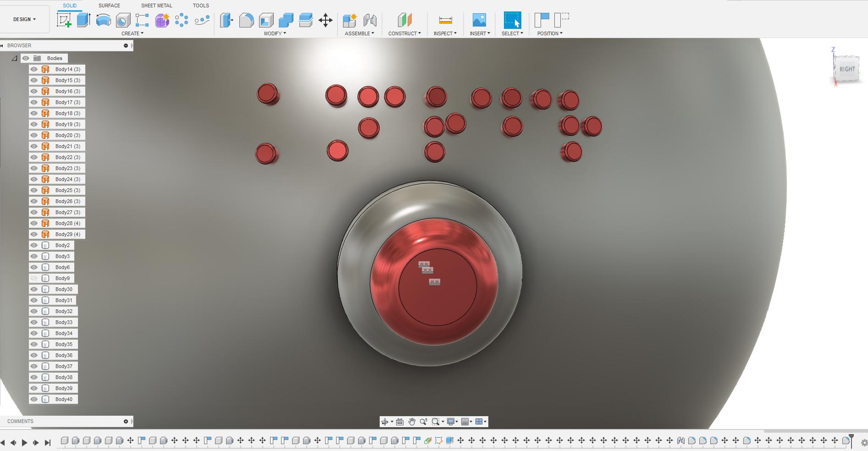This screenshot has height=451, width=868.
Task: Click the Insert image icon
Action: point(479,20)
